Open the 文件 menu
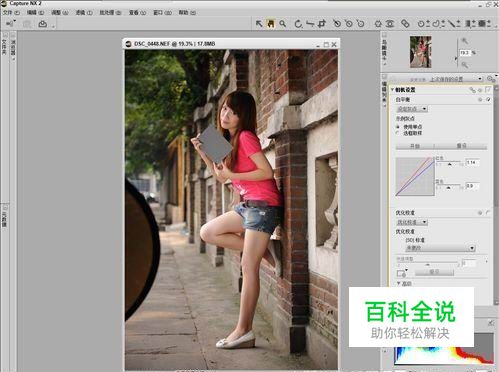The width and height of the screenshot is (499, 372). (11, 13)
